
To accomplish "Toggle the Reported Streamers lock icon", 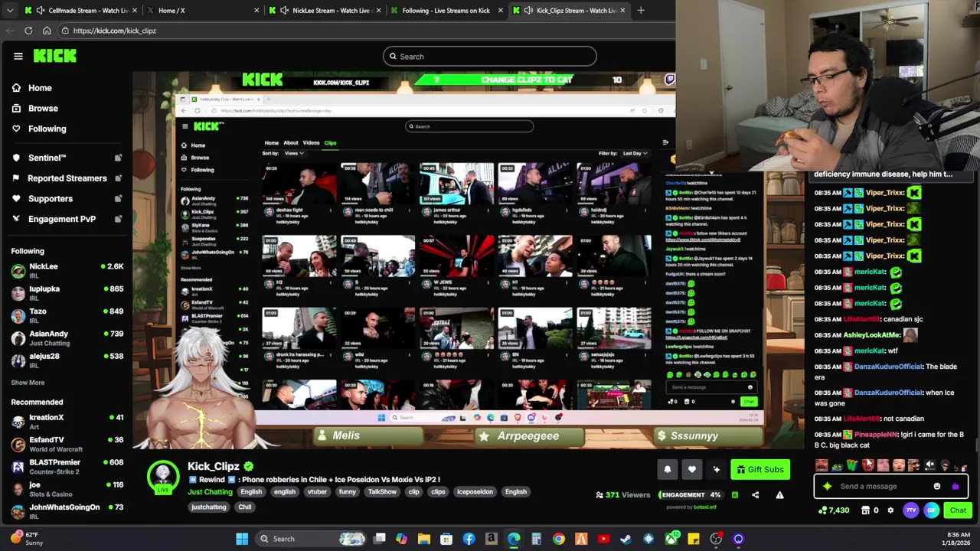I will (x=118, y=178).
